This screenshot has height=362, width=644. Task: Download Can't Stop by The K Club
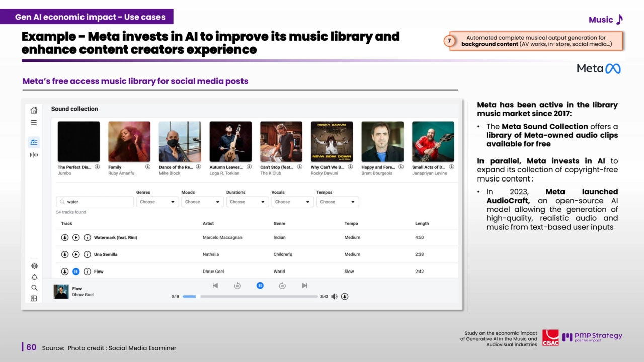pos(300,167)
